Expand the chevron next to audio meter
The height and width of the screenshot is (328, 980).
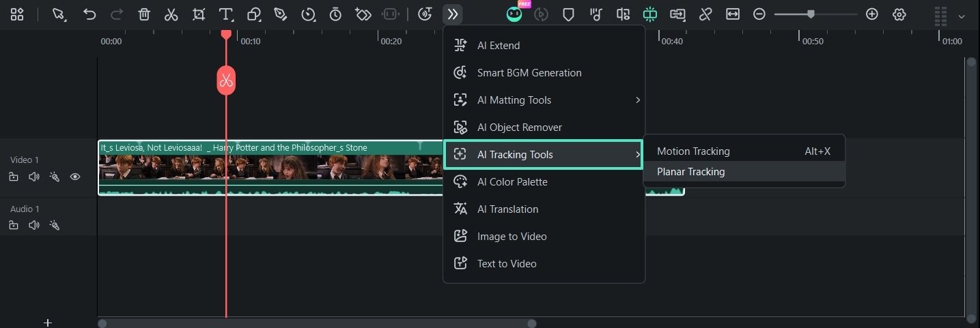click(x=962, y=16)
